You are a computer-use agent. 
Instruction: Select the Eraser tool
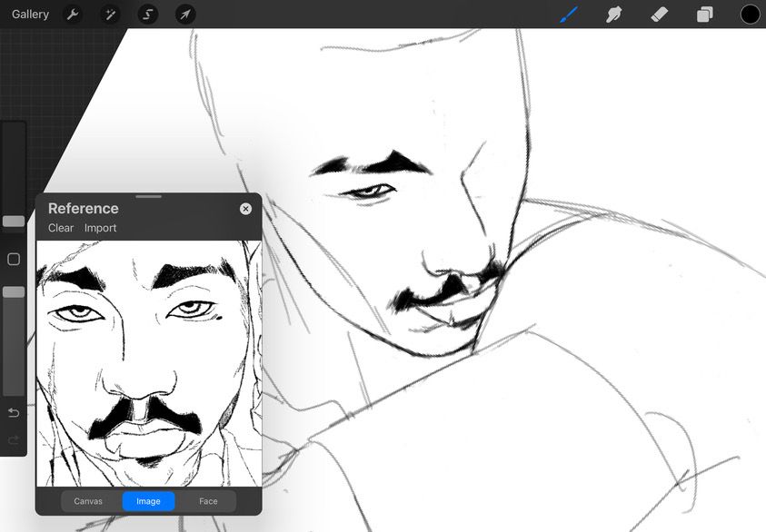660,15
